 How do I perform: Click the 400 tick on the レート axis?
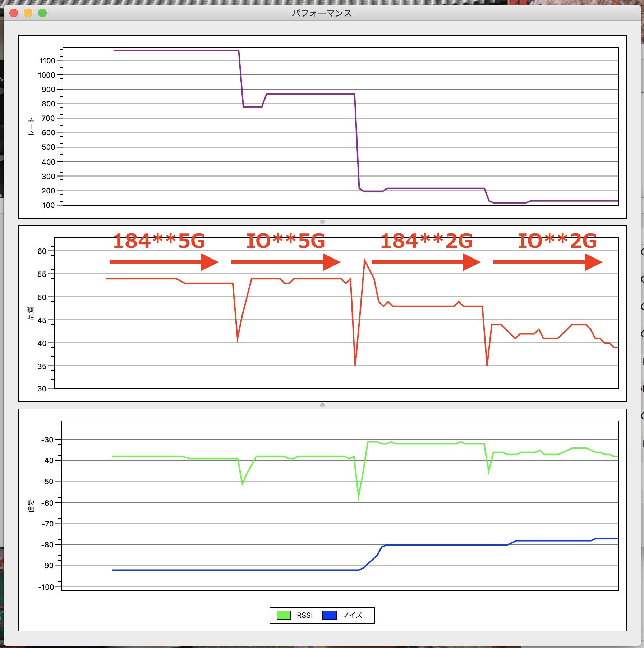(49, 162)
